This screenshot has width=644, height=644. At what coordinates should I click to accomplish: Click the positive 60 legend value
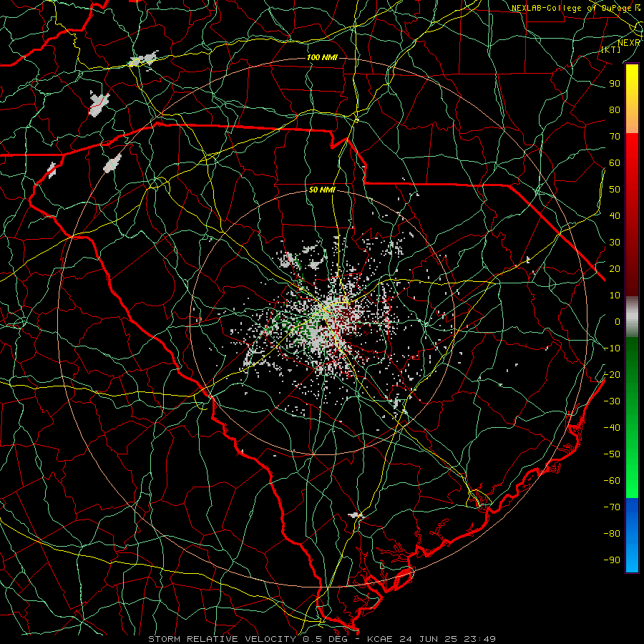(615, 162)
